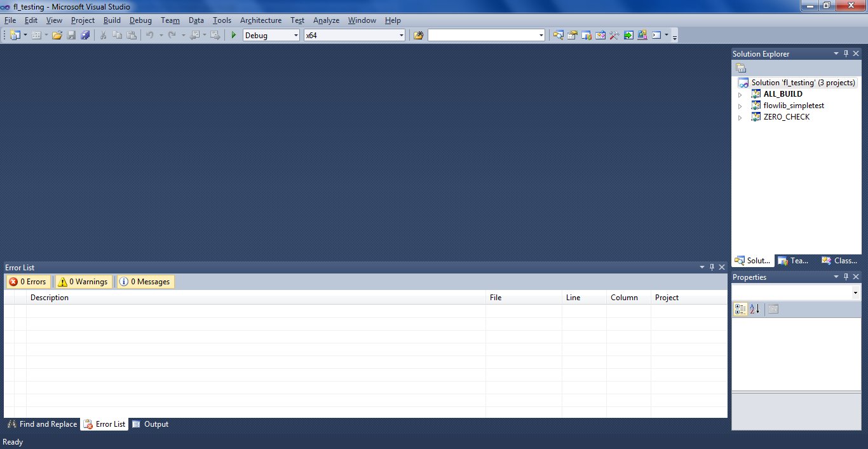
Task: Toggle the 0 Messages filter
Action: (145, 282)
